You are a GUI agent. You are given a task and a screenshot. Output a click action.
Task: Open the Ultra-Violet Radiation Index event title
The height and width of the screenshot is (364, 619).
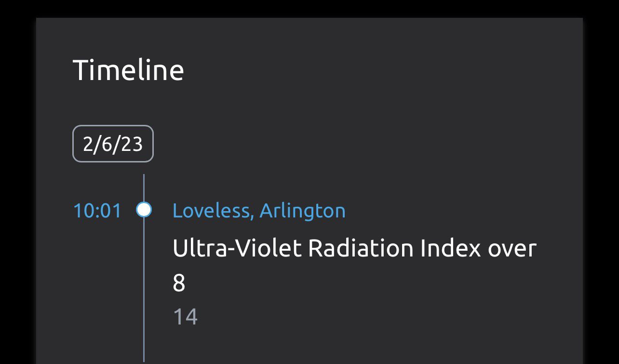click(x=354, y=248)
